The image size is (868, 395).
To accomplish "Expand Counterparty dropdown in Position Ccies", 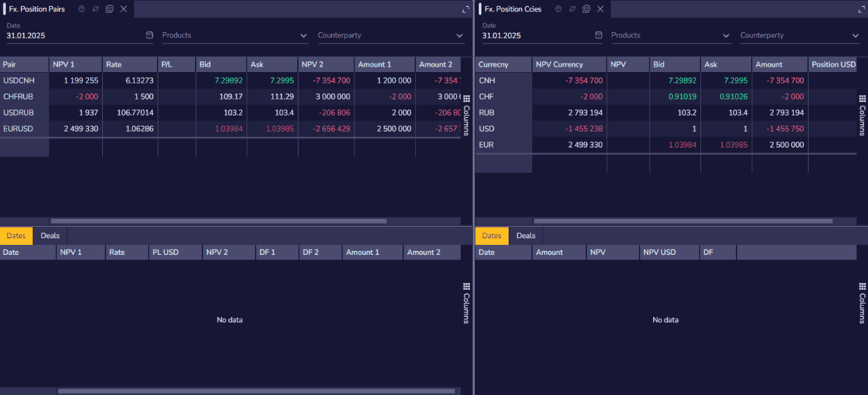I will tap(855, 36).
